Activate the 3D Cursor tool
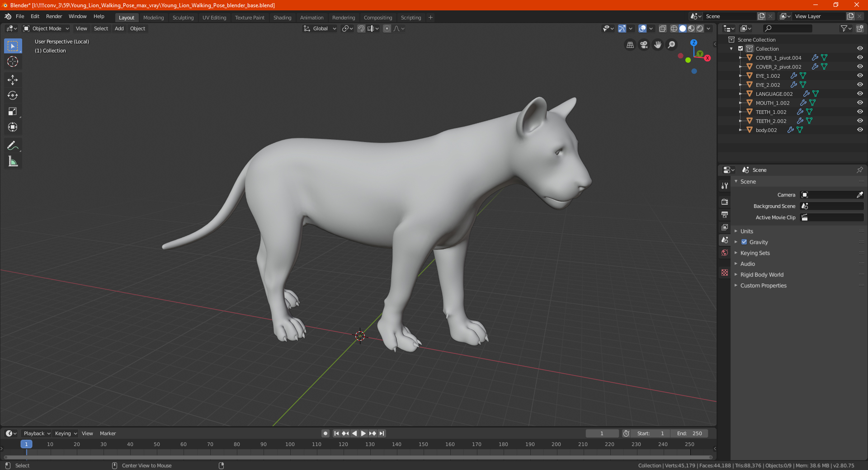868x470 pixels. 13,61
